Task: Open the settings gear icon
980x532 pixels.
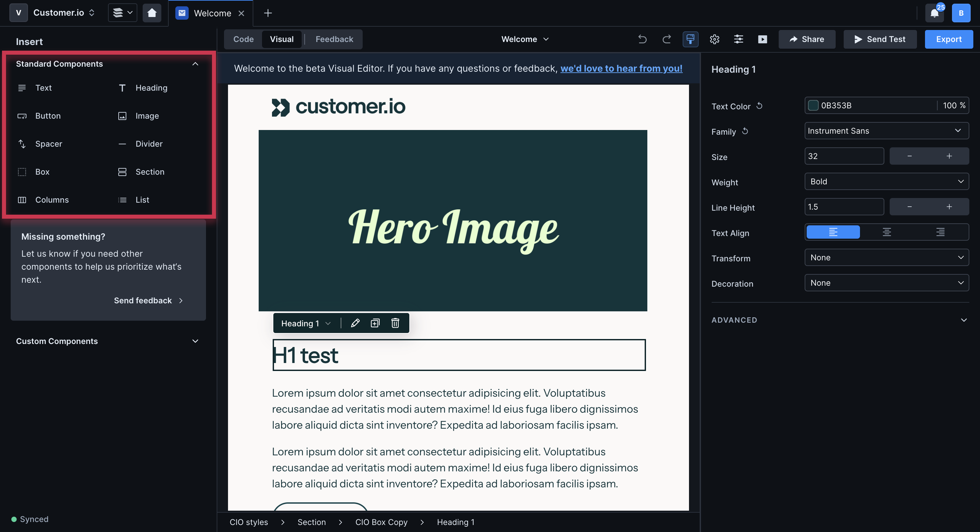Action: click(x=714, y=39)
